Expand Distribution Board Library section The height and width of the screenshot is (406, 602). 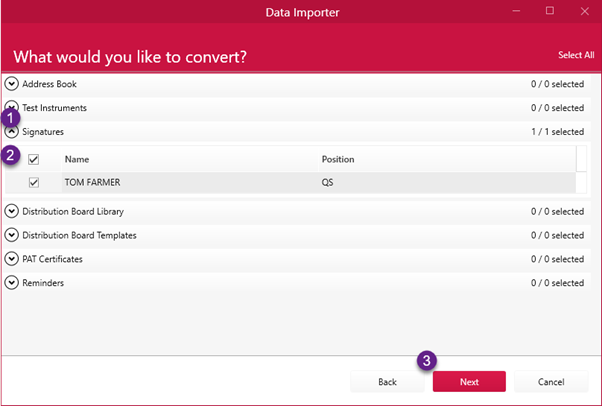pyautogui.click(x=12, y=211)
